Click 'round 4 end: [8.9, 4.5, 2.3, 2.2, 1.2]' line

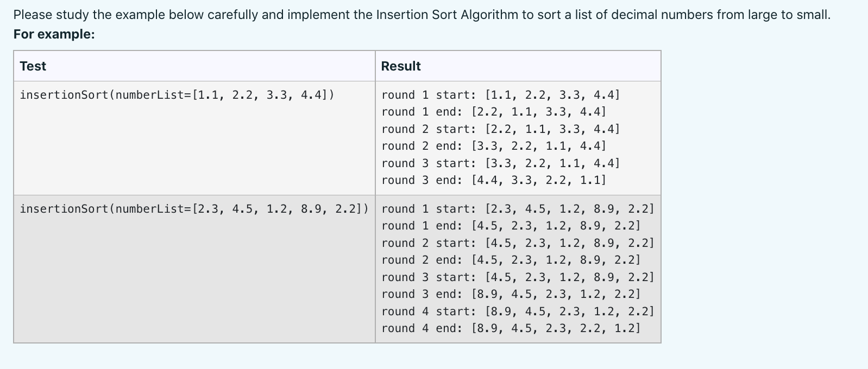coord(511,328)
